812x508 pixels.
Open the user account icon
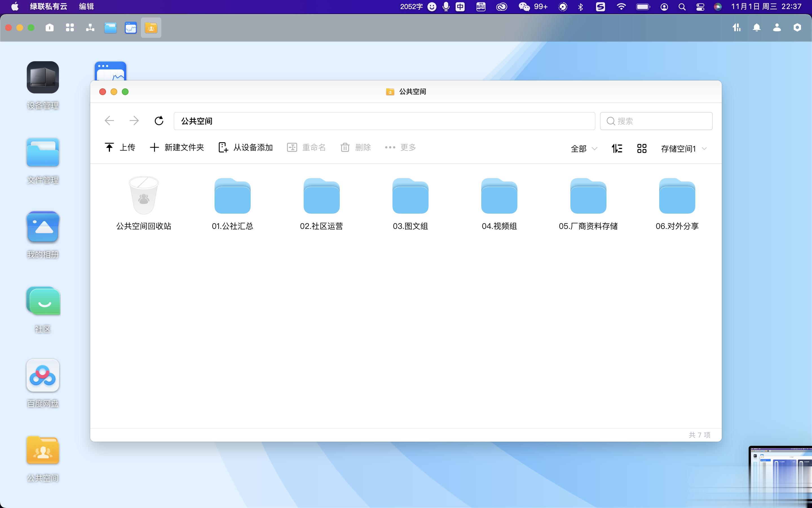[x=777, y=28]
